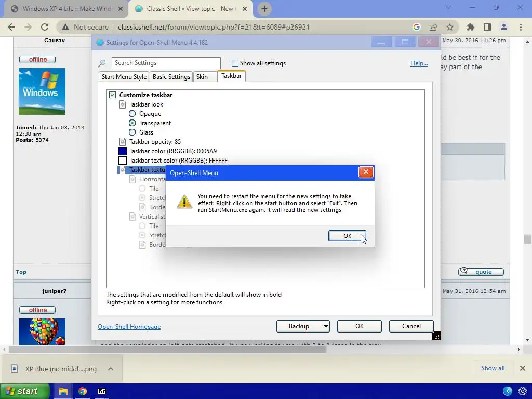Toggle the Customize taskbar checkbox
The height and width of the screenshot is (399, 532).
[x=112, y=95]
